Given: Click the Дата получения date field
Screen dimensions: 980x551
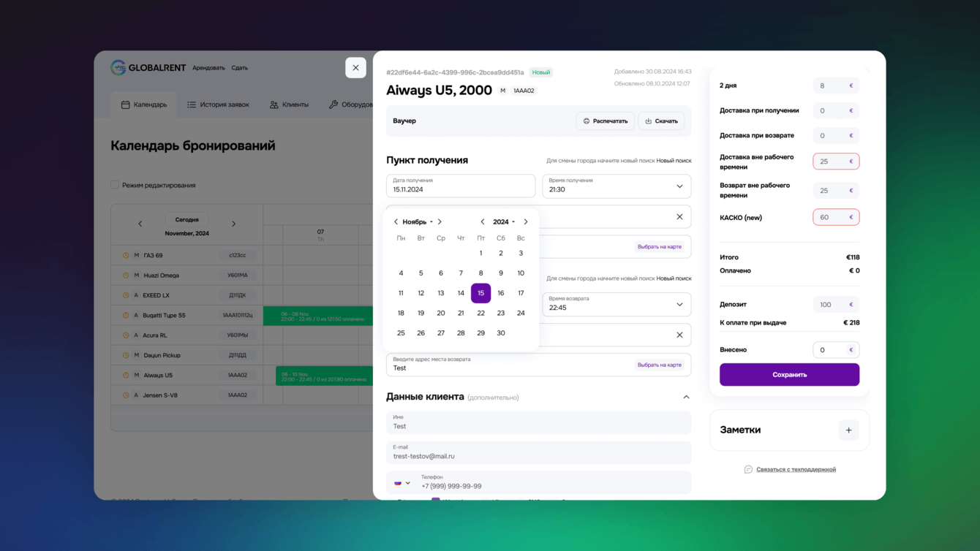Looking at the screenshot, I should [x=461, y=186].
